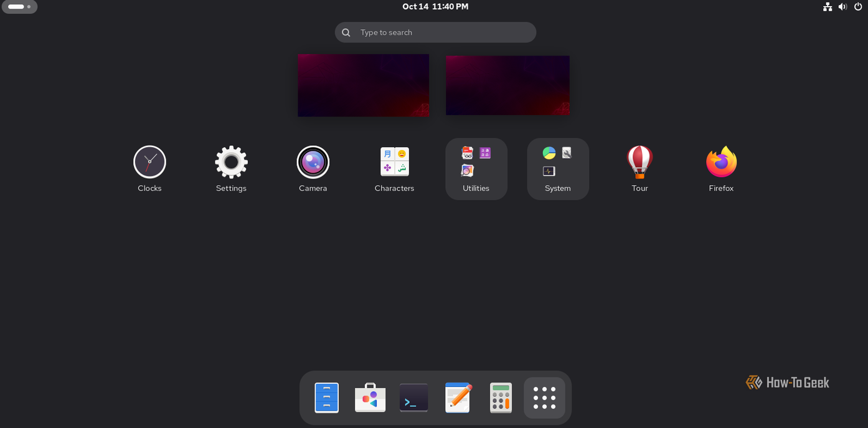Switch to the second workspace thumbnail

coord(507,85)
